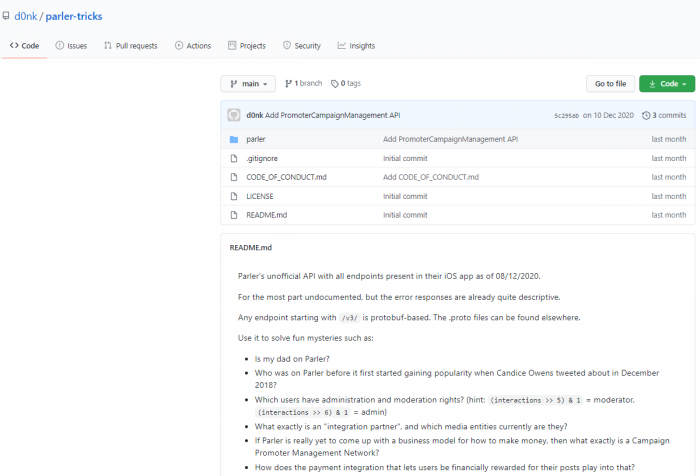Open the Pull requests tab

pyautogui.click(x=130, y=46)
